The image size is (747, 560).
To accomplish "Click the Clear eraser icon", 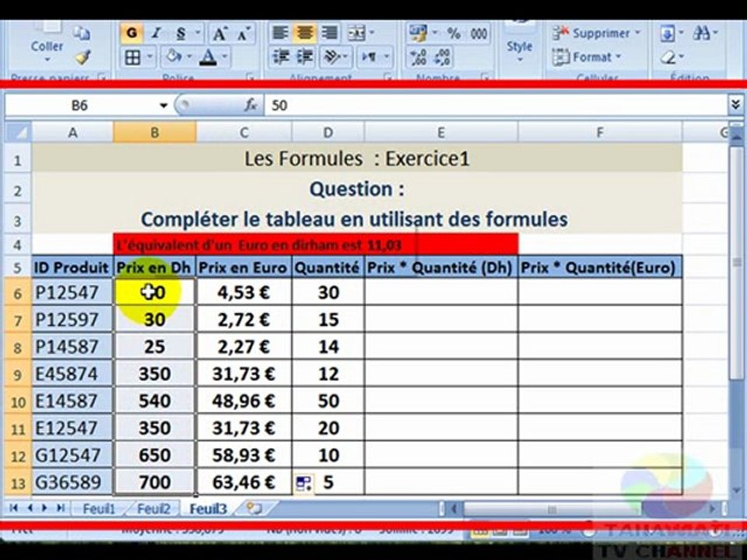I will pos(668,58).
